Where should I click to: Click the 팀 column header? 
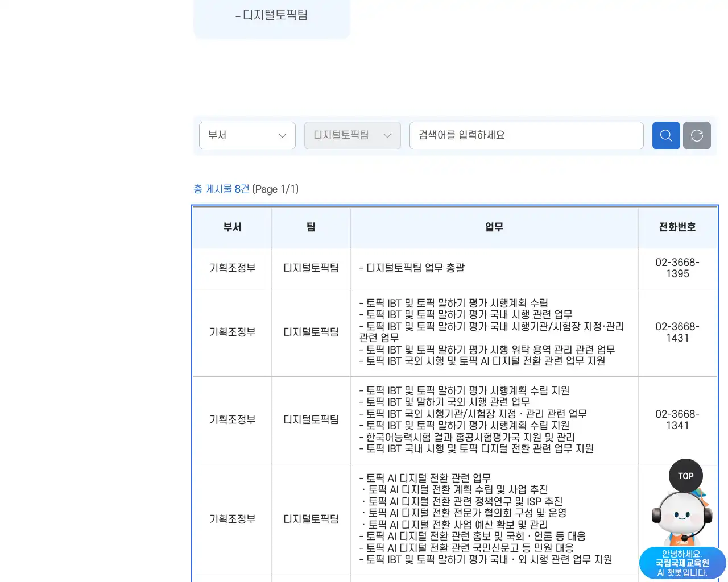(311, 227)
